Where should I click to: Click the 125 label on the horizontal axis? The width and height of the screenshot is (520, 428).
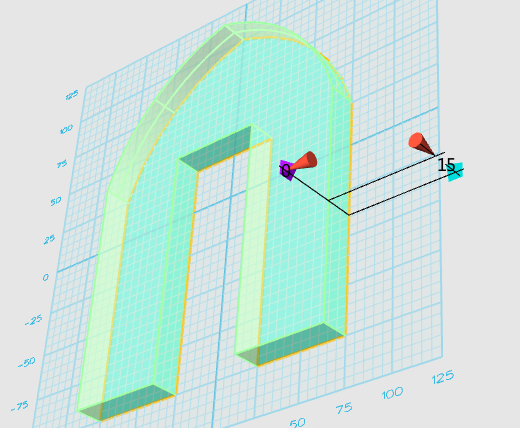tap(443, 377)
